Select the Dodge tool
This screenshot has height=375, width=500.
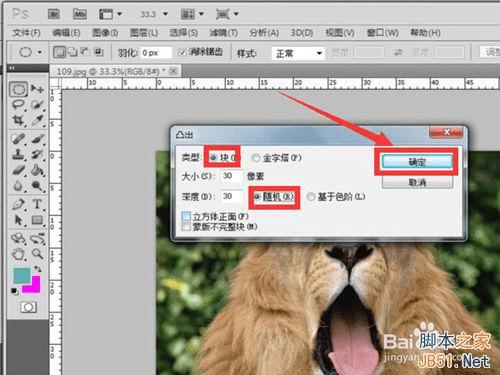[x=37, y=186]
